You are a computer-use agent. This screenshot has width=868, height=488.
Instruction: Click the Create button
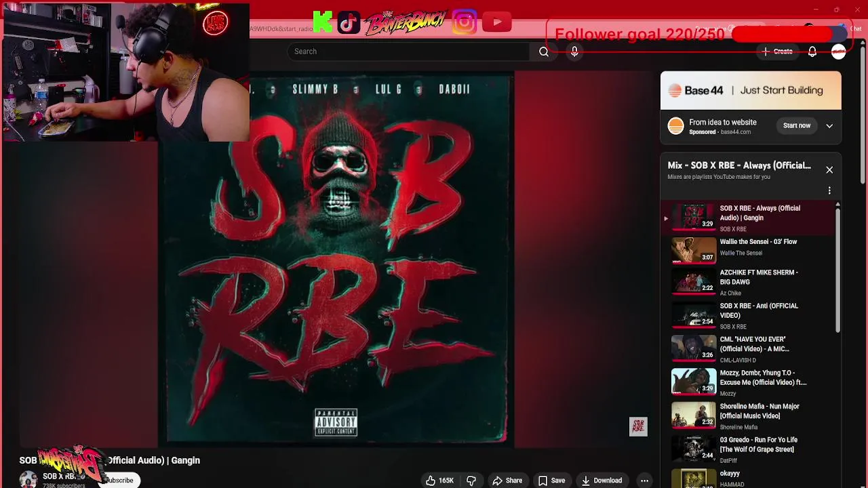777,52
